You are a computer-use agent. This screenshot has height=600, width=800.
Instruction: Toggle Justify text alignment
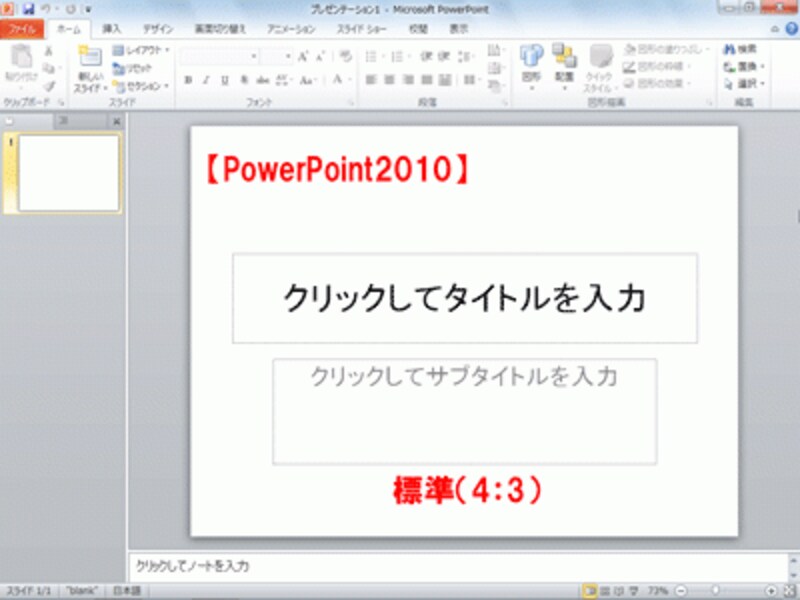pyautogui.click(x=427, y=80)
